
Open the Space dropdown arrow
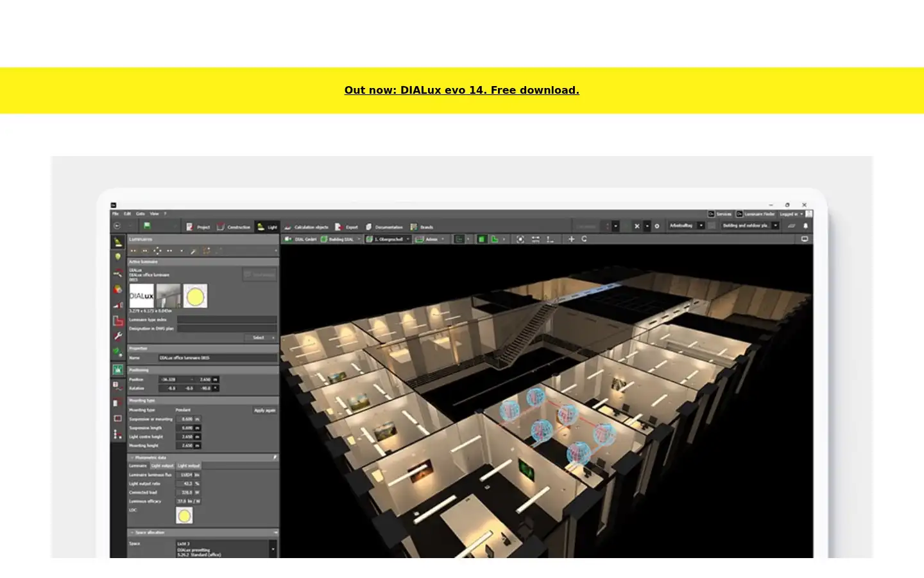pyautogui.click(x=273, y=549)
